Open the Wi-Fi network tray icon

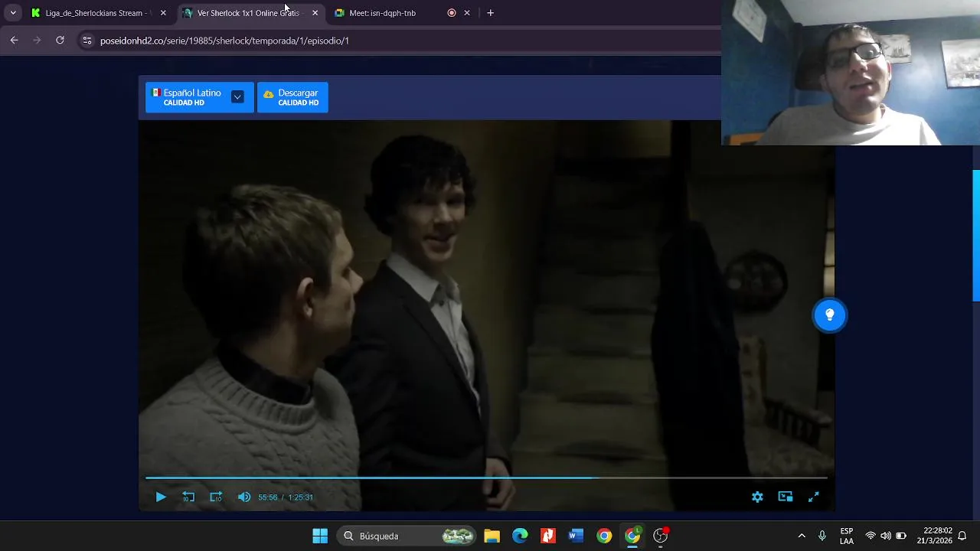click(x=871, y=536)
